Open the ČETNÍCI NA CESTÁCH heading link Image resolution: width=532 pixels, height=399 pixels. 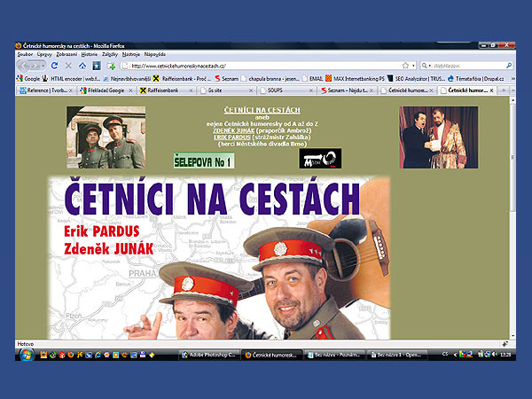262,110
